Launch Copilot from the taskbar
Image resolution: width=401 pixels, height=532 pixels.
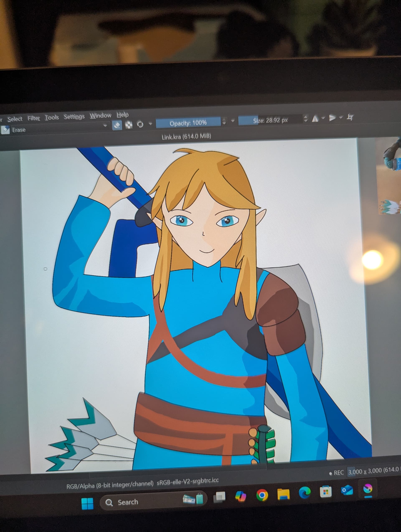coord(240,496)
